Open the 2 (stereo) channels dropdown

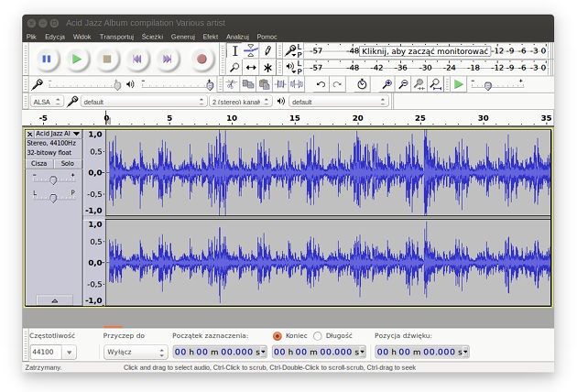click(x=241, y=102)
